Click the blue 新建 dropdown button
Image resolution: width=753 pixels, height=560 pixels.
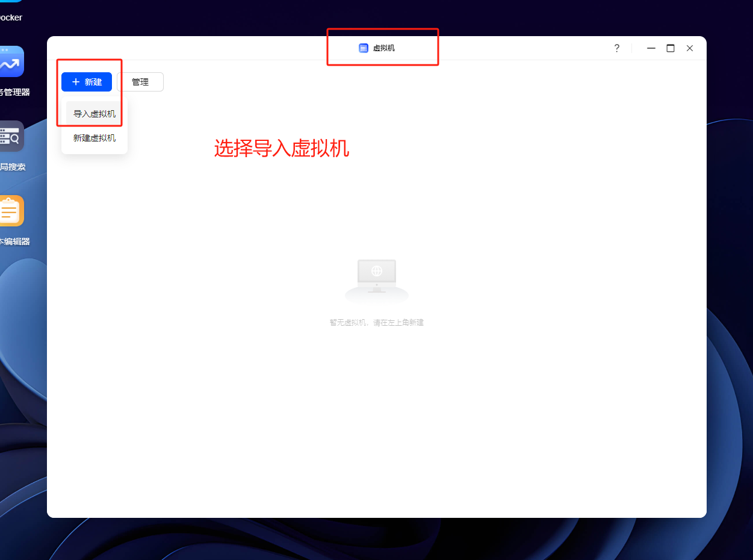(87, 82)
